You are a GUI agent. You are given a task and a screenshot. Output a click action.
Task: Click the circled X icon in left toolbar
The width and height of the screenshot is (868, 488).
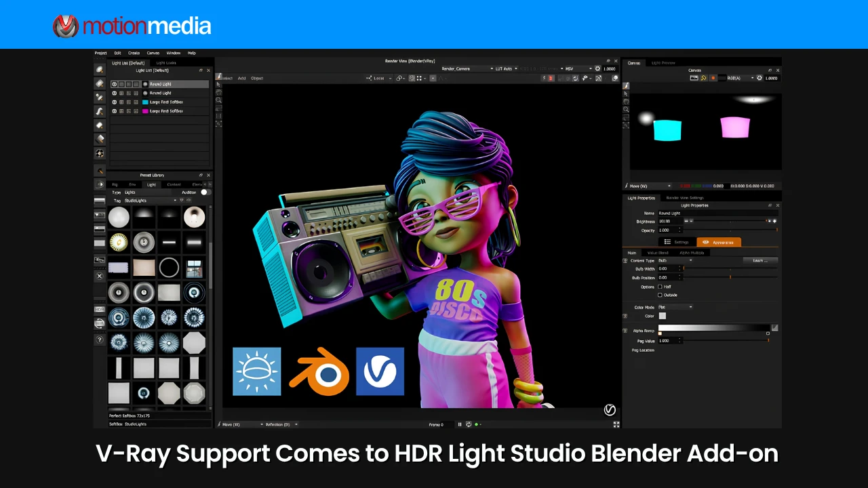point(100,276)
